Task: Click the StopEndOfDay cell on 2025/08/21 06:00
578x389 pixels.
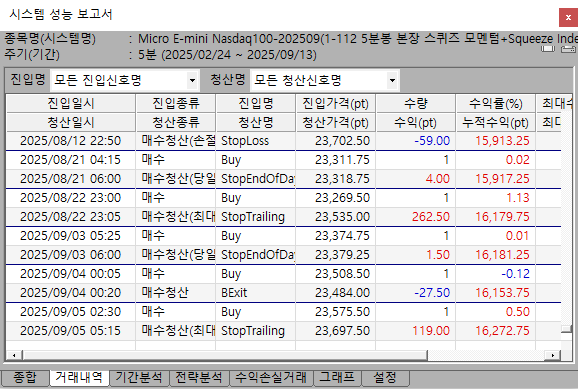Action: (255, 179)
